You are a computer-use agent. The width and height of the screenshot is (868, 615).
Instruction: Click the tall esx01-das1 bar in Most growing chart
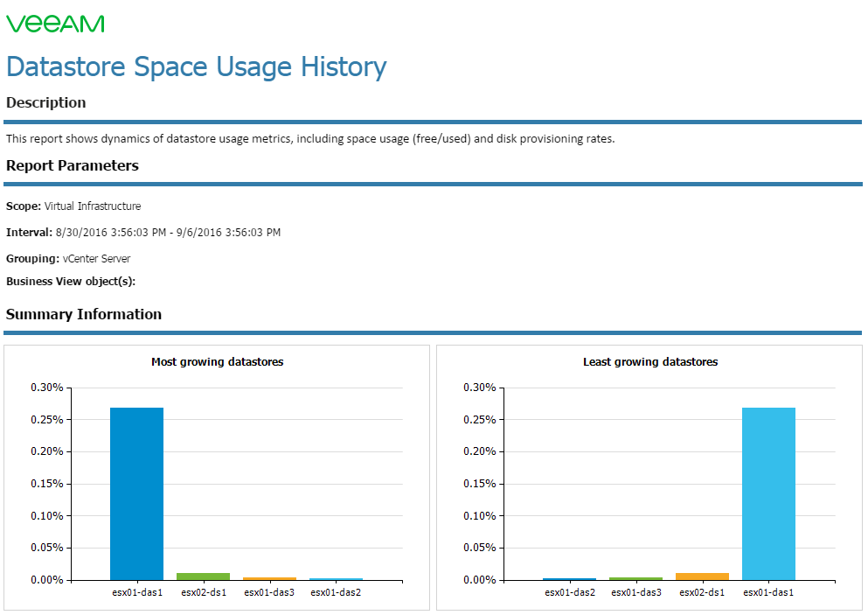pos(136,493)
